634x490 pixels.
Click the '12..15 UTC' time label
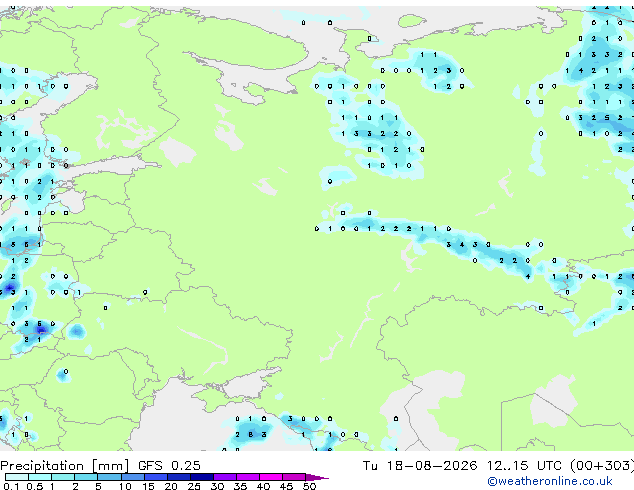[x=524, y=466]
